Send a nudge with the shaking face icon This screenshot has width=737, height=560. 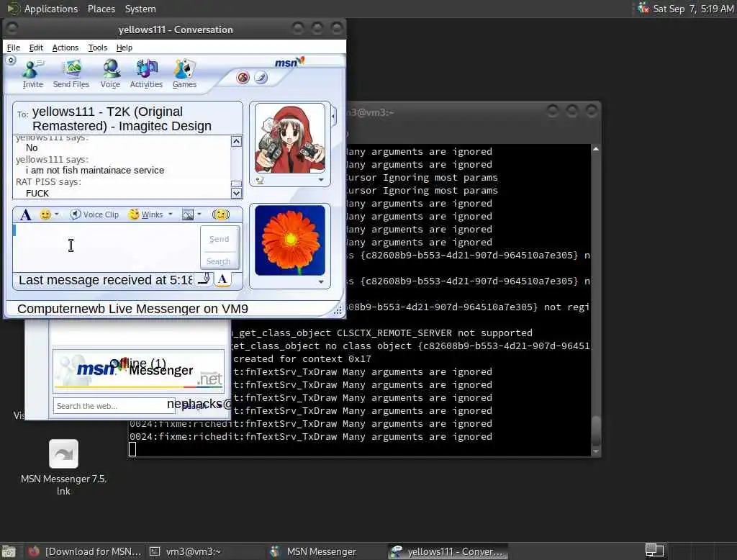(x=221, y=214)
